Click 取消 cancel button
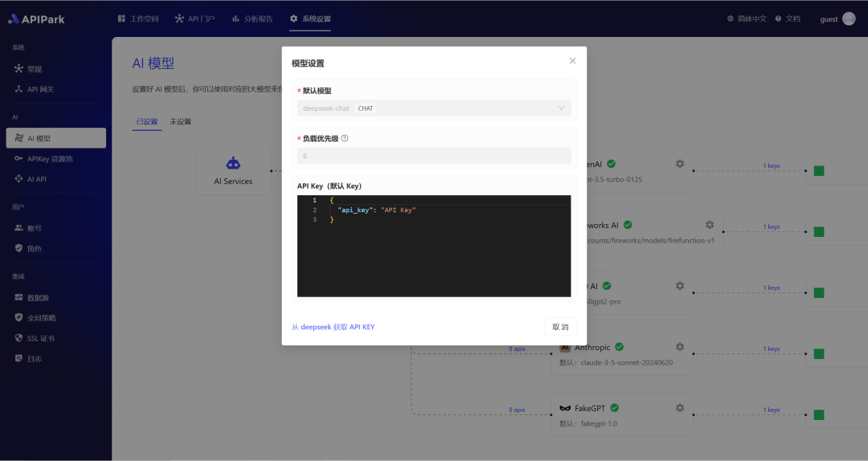Image resolution: width=868 pixels, height=461 pixels. [560, 327]
